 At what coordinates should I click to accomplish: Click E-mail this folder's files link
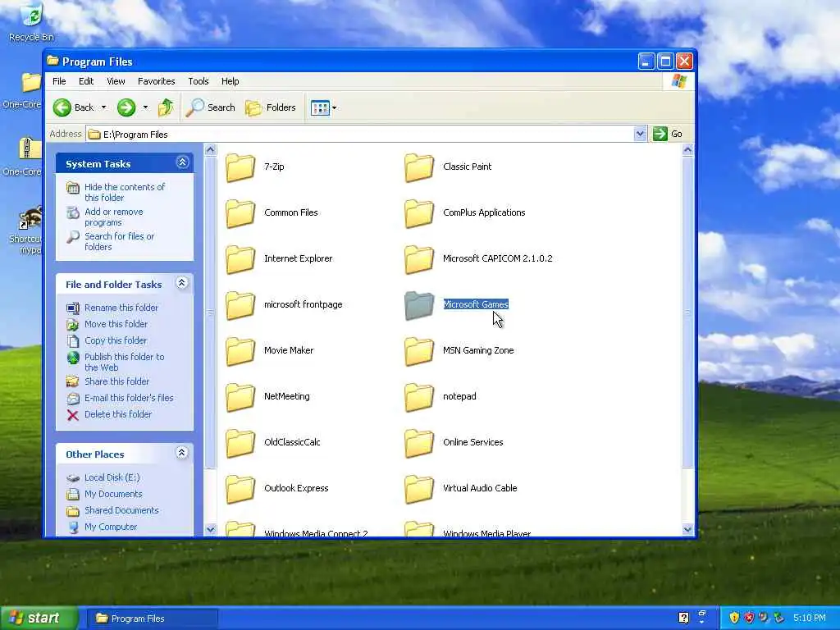pyautogui.click(x=129, y=398)
